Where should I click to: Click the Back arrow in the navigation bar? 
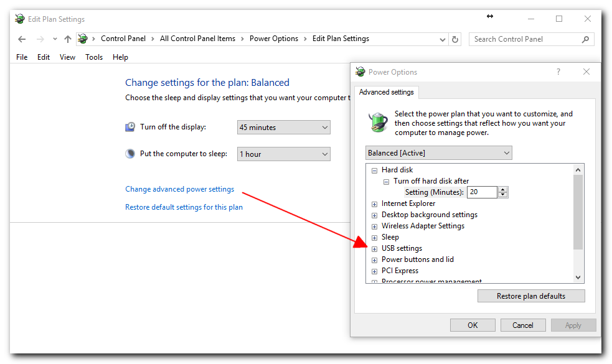click(22, 39)
